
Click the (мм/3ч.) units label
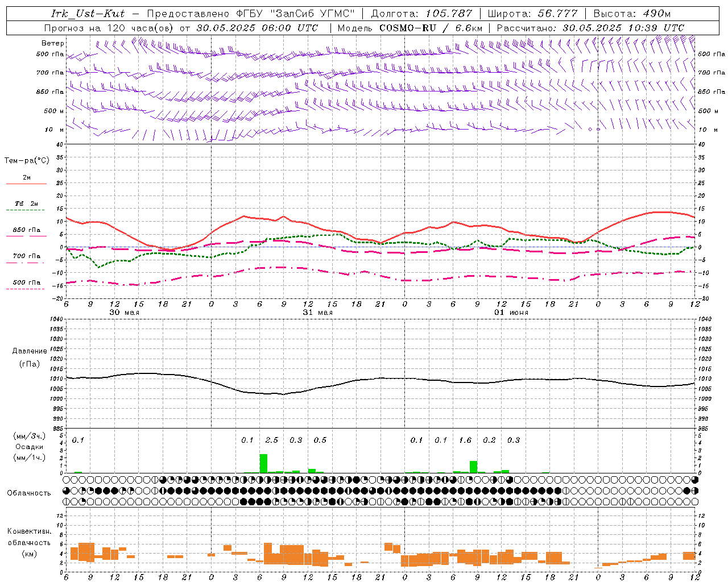tap(30, 436)
